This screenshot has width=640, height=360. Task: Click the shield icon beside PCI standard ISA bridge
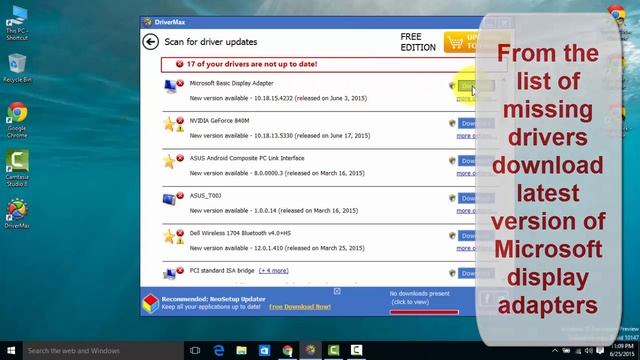(x=452, y=273)
